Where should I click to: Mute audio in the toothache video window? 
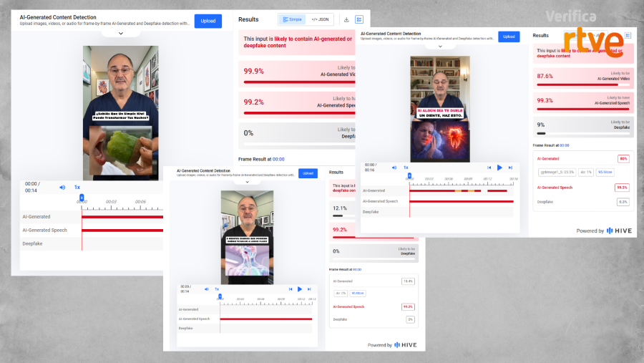coord(394,168)
